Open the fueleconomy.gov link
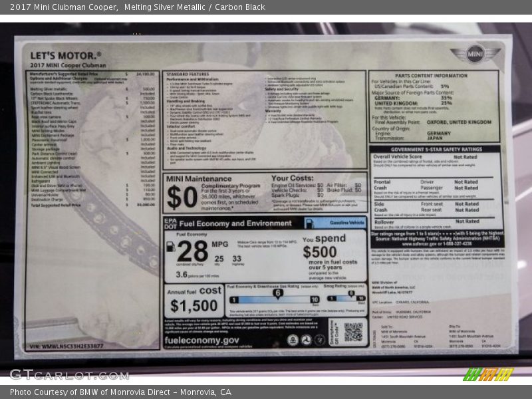Screen dimensions: 532x399 pyautogui.click(x=201, y=340)
